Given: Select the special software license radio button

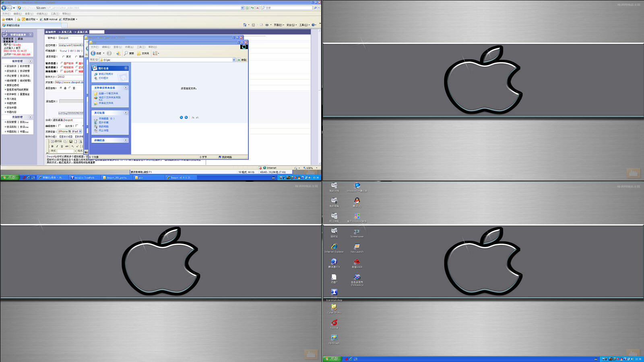Looking at the screenshot, I should (62, 67).
